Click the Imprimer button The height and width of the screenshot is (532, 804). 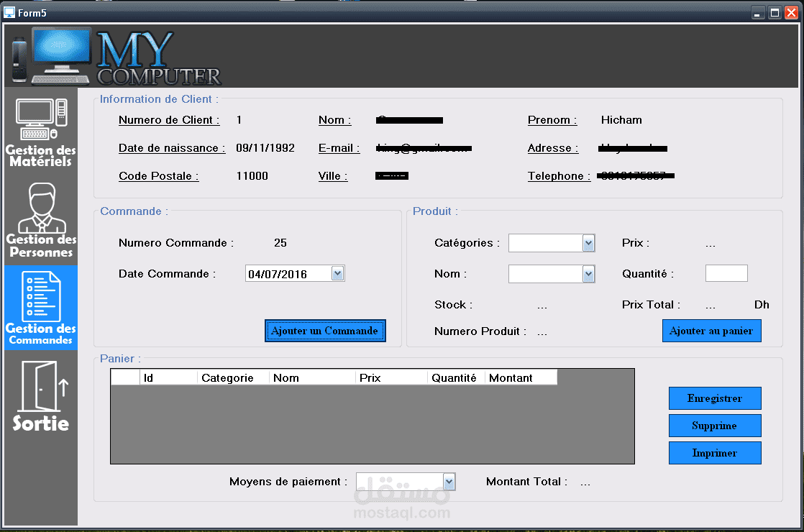[715, 453]
